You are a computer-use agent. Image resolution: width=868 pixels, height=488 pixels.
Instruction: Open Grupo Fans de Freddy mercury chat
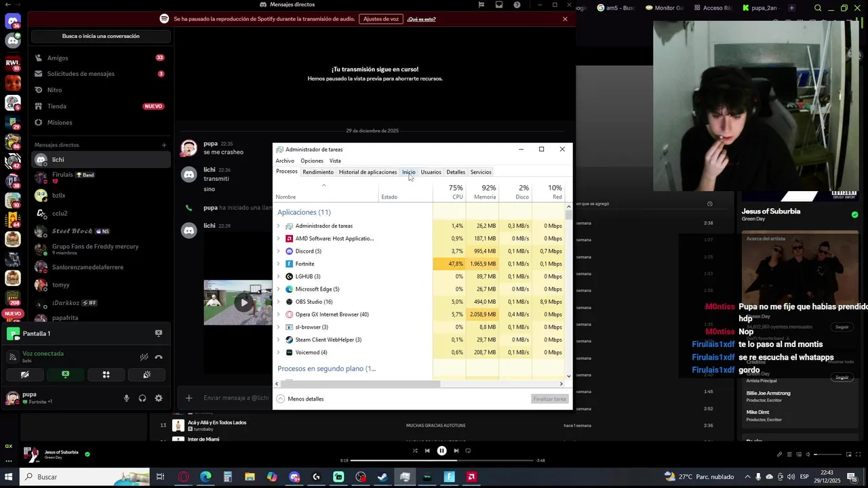click(100, 249)
